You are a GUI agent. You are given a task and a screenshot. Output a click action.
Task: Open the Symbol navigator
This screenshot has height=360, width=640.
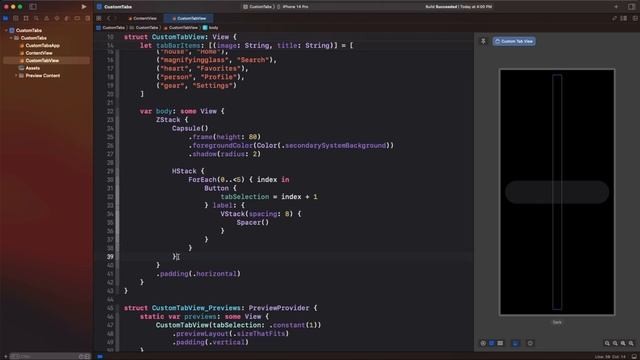tap(26, 18)
